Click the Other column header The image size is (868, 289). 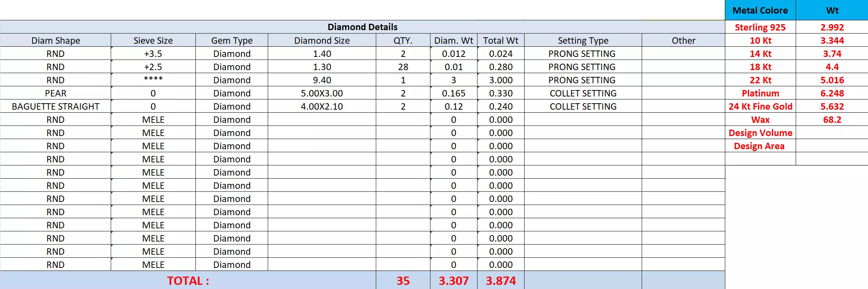[683, 40]
